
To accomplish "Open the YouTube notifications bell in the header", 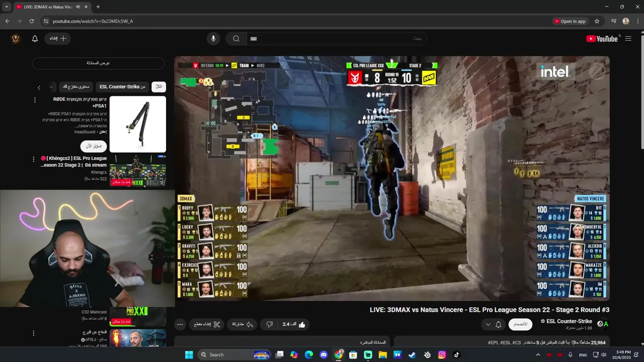I will pyautogui.click(x=35, y=39).
